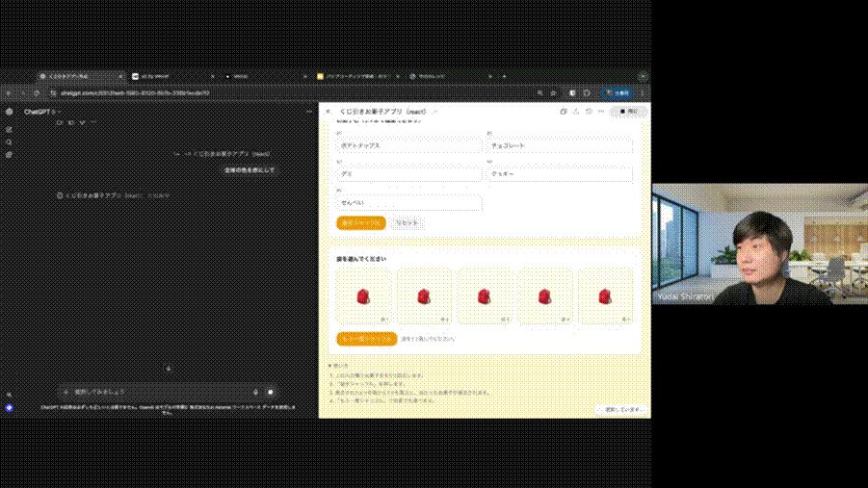The image size is (868, 488).
Task: Start a new chat via sidebar icon
Action: (x=9, y=129)
